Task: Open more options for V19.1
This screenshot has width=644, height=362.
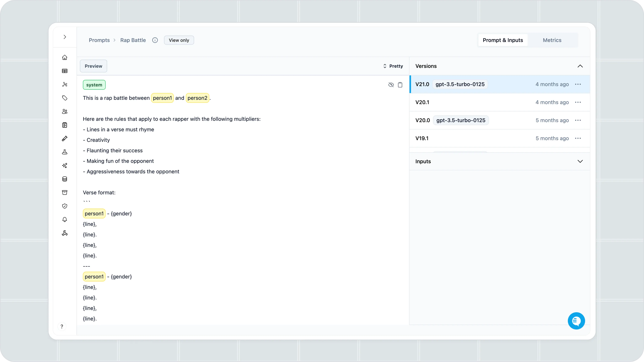Action: coord(578,138)
